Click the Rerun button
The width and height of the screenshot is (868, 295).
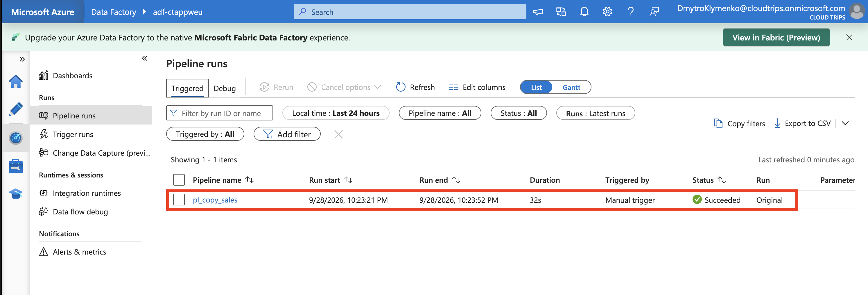(276, 87)
